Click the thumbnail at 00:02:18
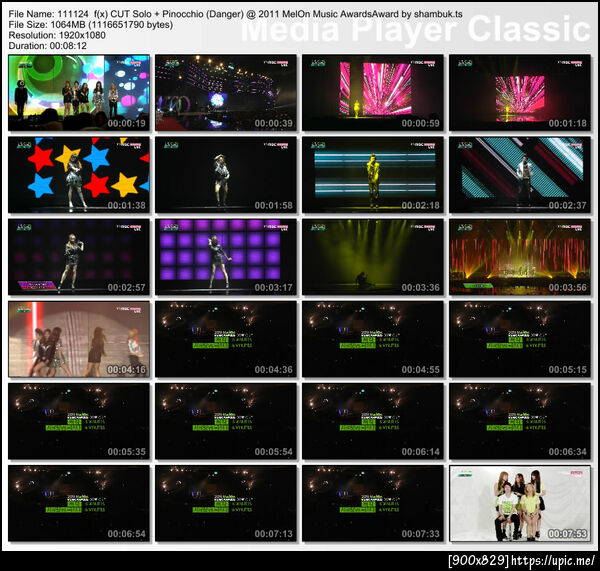The height and width of the screenshot is (571, 600). (x=373, y=175)
